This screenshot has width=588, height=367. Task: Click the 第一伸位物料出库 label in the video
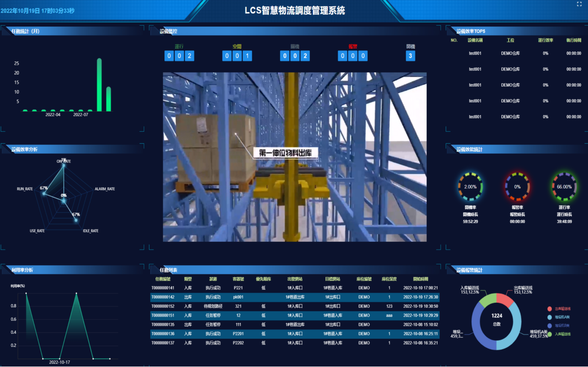[x=286, y=153]
